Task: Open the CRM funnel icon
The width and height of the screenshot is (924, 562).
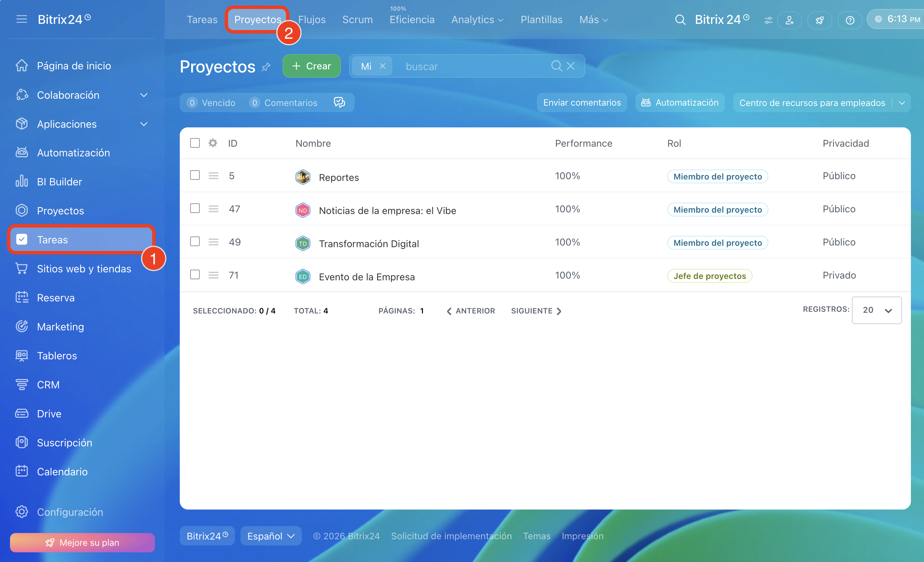Action: 22,385
